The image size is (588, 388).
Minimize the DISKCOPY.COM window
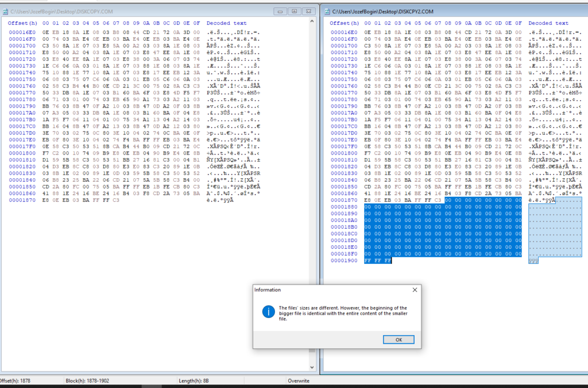(x=280, y=11)
